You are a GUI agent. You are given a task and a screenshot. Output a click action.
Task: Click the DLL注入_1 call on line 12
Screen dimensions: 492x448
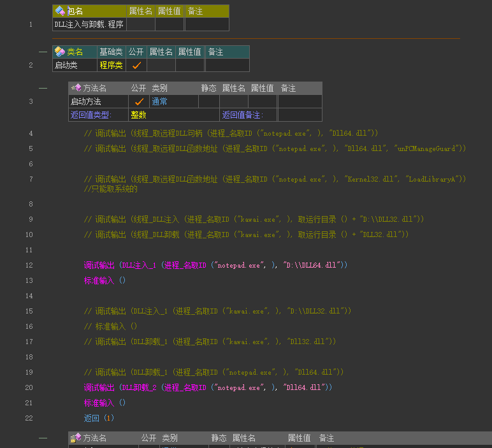point(139,265)
